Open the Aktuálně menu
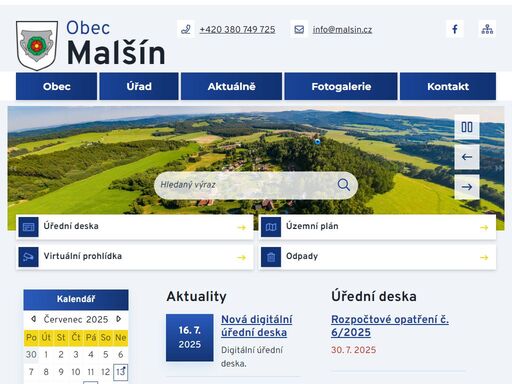 (231, 86)
